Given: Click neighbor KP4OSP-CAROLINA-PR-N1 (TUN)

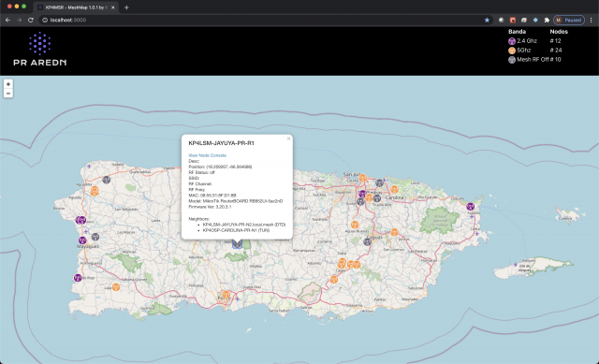Looking at the screenshot, I should [x=236, y=230].
